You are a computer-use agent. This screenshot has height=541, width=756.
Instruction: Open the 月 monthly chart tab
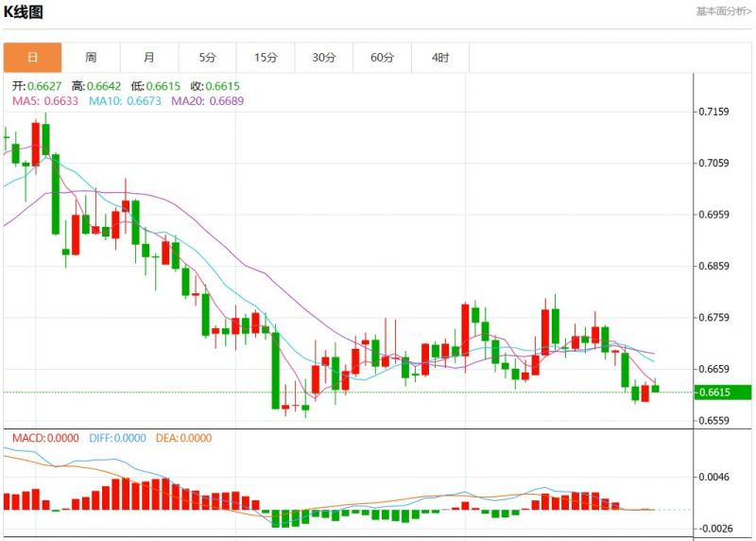149,58
